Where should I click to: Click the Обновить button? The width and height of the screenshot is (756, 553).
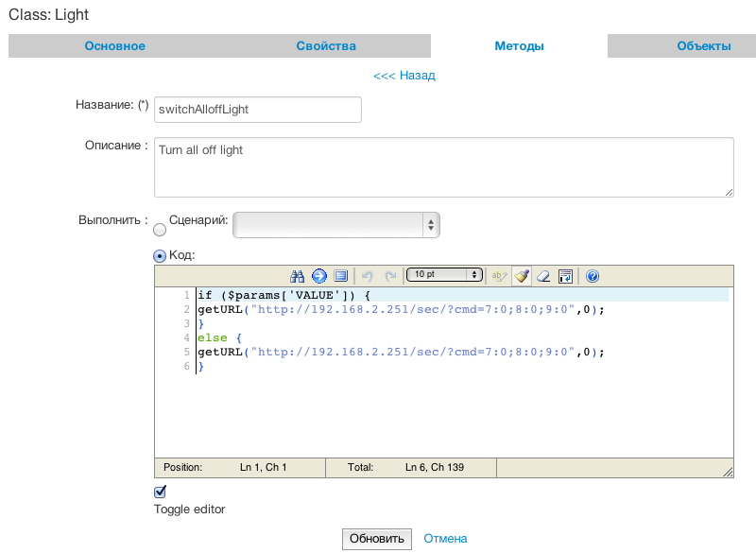click(377, 539)
